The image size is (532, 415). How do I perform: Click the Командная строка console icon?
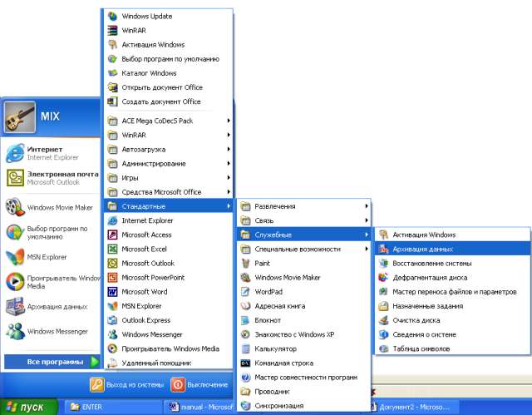(x=245, y=363)
